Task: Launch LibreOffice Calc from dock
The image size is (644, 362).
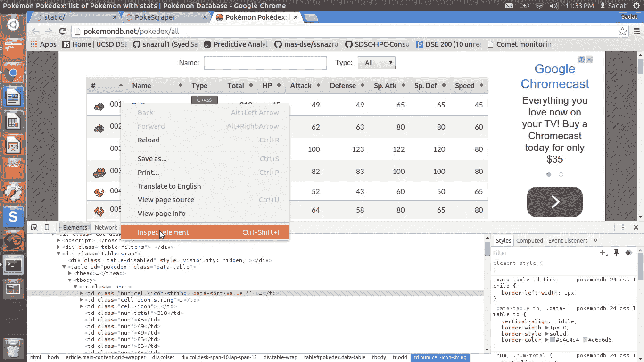Action: (x=13, y=122)
